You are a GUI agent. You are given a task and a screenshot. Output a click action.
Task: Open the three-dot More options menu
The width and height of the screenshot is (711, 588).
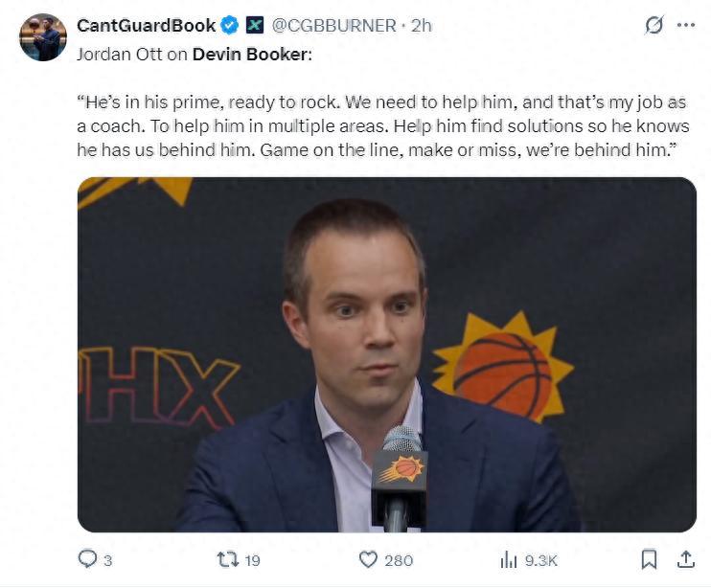click(x=685, y=26)
